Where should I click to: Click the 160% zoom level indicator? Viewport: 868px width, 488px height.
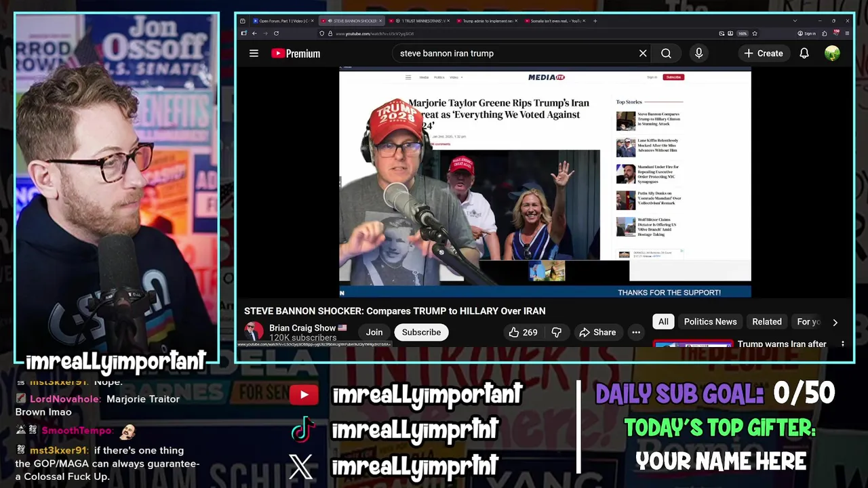743,33
